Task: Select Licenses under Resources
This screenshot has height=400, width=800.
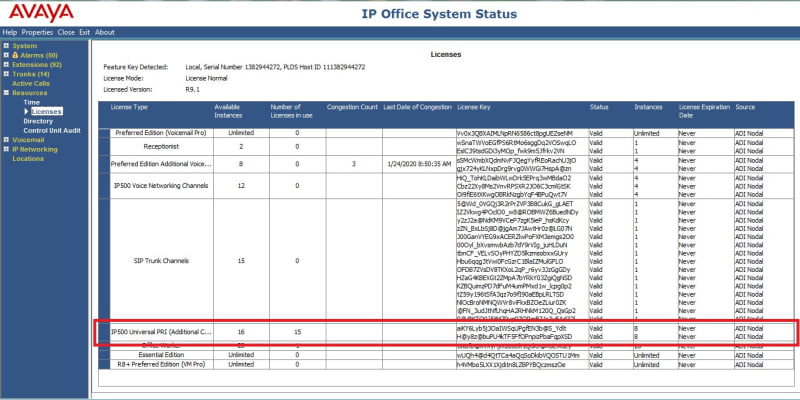Action: tap(46, 111)
